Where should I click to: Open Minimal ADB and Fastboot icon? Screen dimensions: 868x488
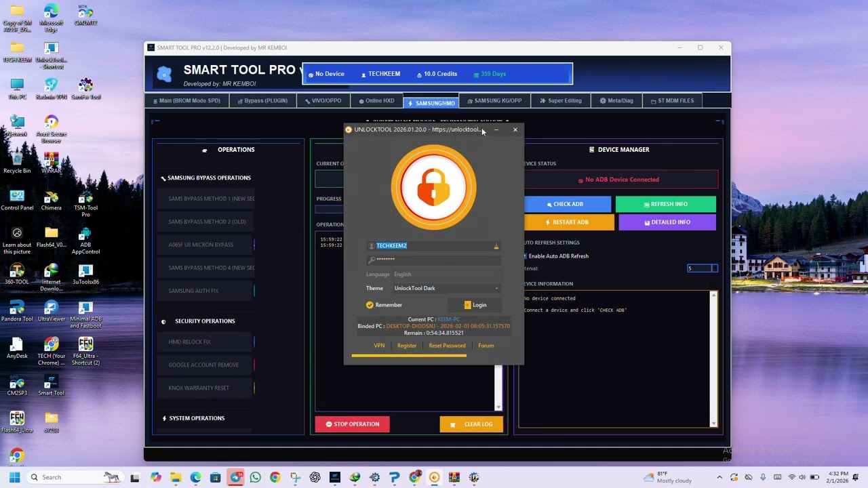[85, 315]
